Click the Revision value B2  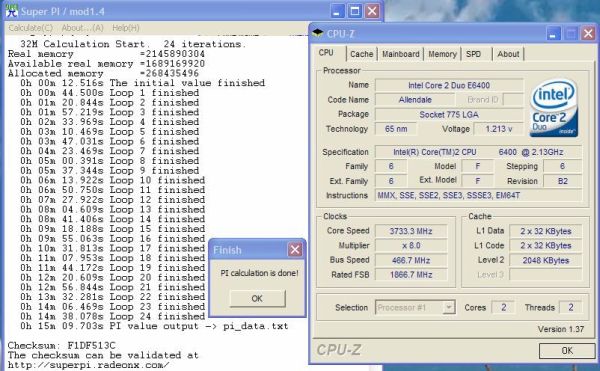(x=562, y=181)
